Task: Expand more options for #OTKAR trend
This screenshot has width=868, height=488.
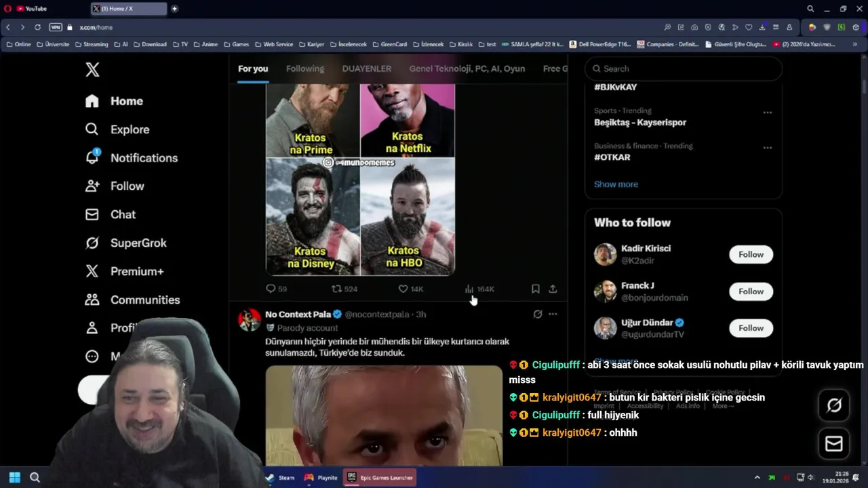Action: [x=768, y=148]
